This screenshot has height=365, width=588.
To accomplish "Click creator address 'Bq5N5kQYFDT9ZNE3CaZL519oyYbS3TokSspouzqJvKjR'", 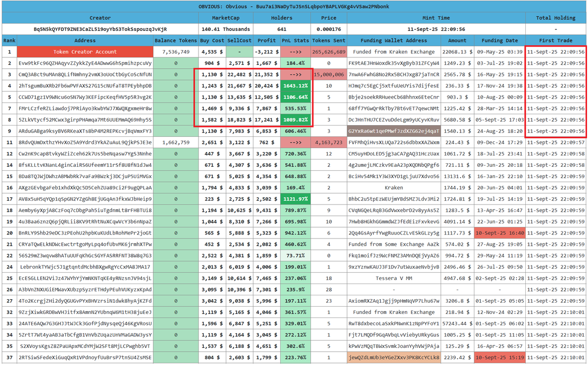I will (100, 29).
